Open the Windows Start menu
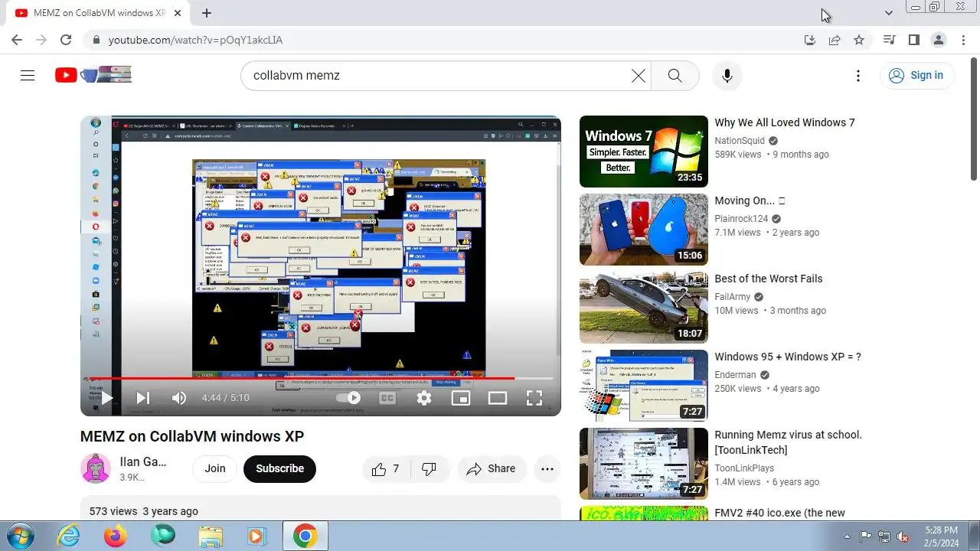 21,536
